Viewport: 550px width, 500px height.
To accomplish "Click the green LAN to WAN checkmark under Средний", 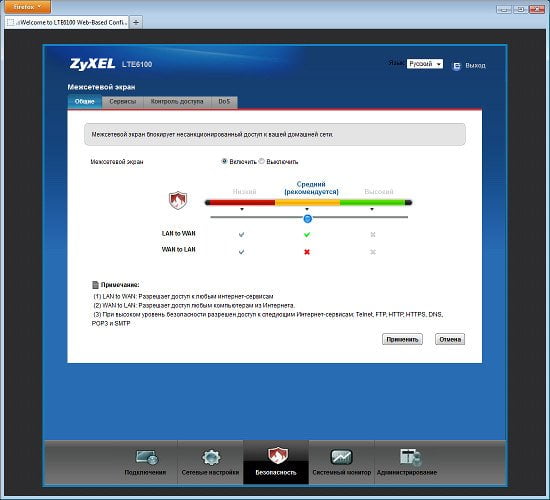I will pyautogui.click(x=307, y=234).
